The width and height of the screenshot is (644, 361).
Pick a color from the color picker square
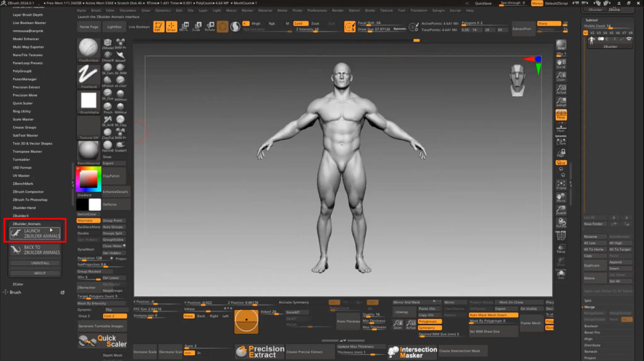coord(87,180)
